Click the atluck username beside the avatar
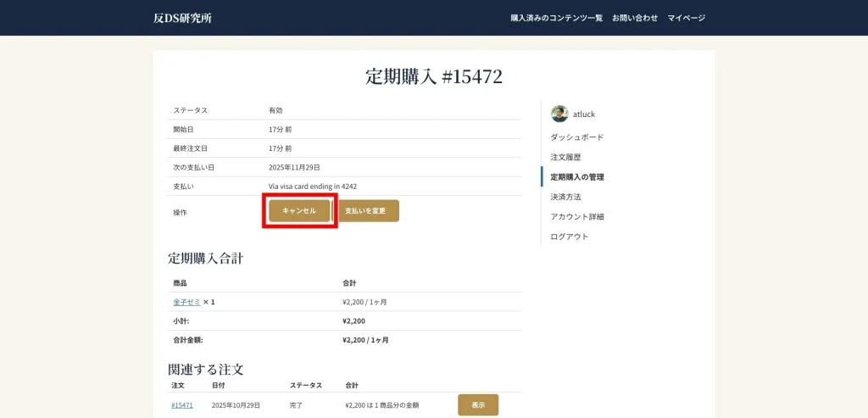868x418 pixels. tap(584, 114)
